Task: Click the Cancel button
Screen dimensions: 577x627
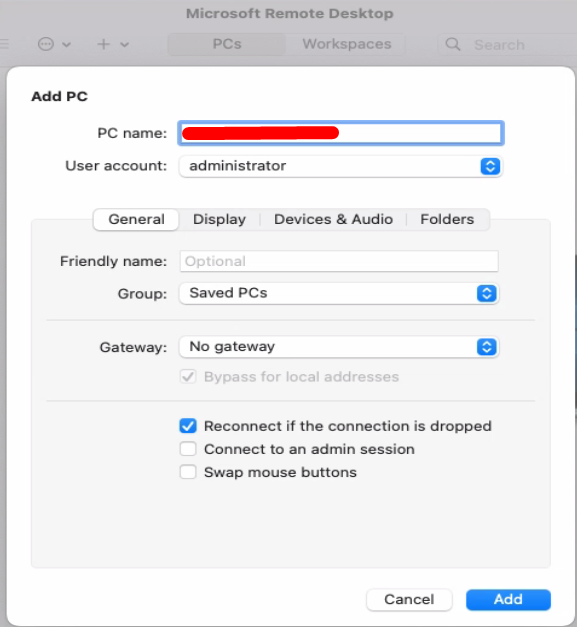Action: [409, 599]
